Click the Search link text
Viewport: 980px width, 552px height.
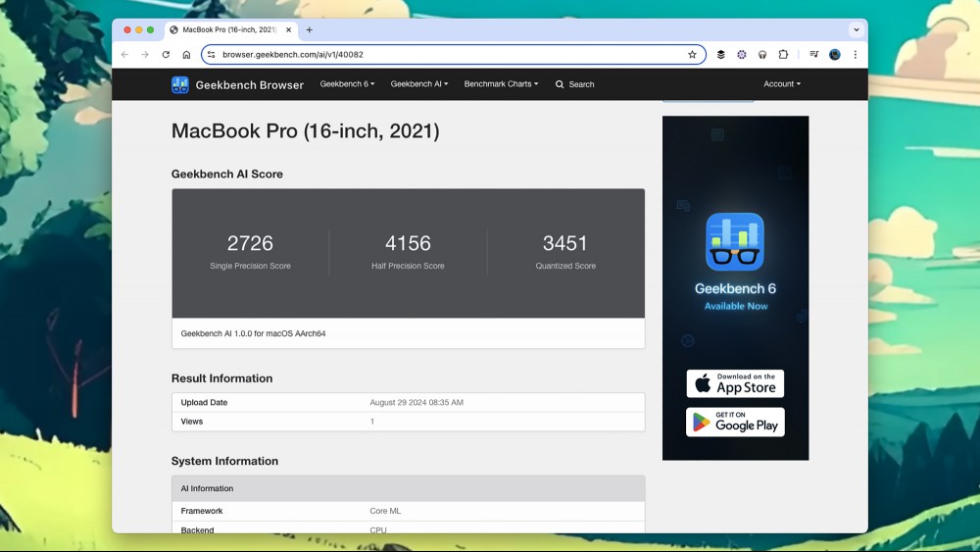click(x=581, y=84)
